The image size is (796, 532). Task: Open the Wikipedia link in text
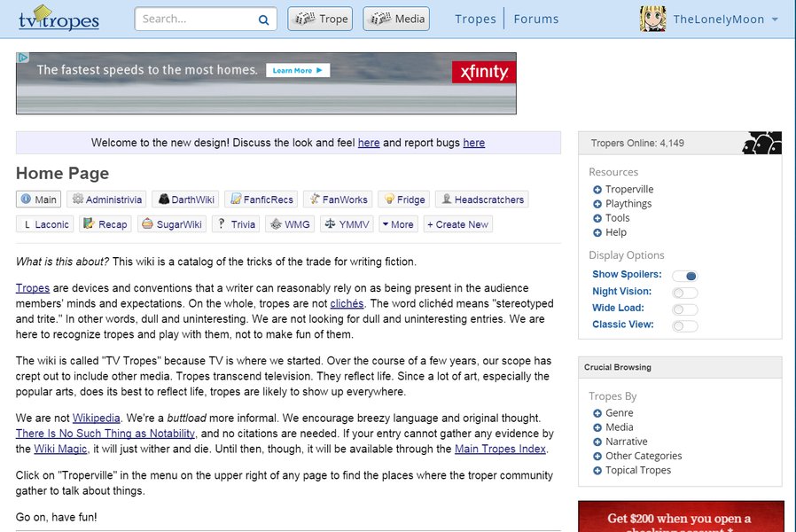pyautogui.click(x=97, y=418)
